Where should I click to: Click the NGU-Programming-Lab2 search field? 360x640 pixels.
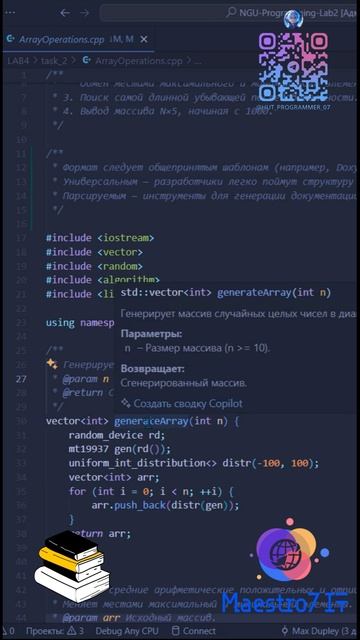pos(229,13)
